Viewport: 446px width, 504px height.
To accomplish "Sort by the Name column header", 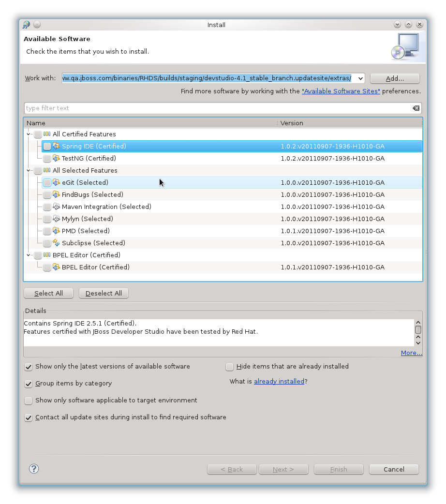I will 150,123.
